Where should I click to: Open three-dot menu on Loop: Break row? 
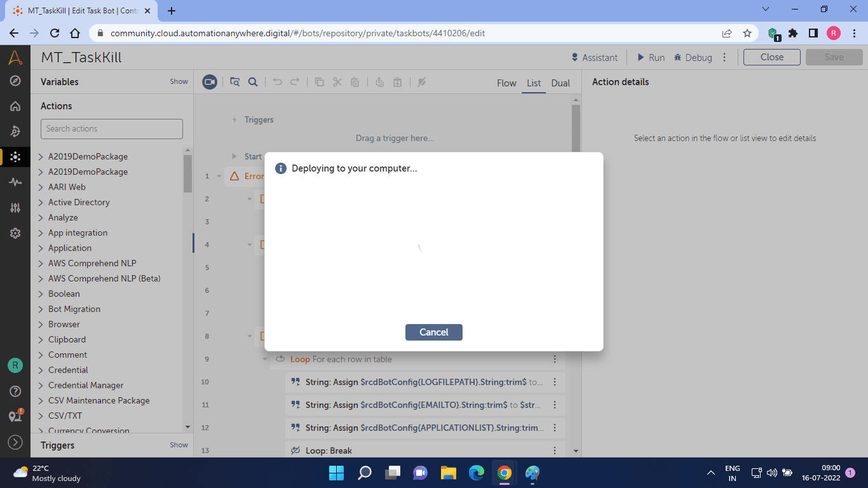click(555, 451)
